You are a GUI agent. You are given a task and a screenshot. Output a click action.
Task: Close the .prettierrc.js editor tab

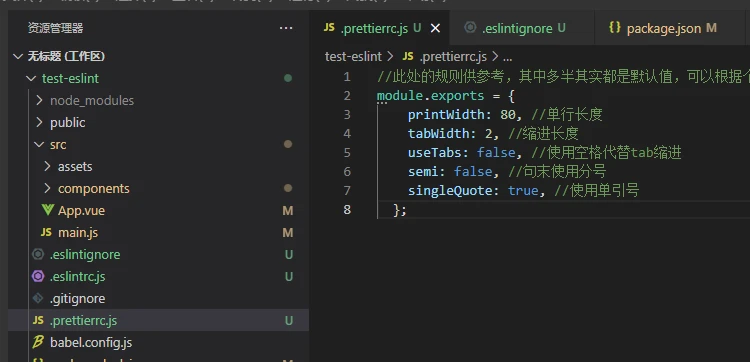435,29
